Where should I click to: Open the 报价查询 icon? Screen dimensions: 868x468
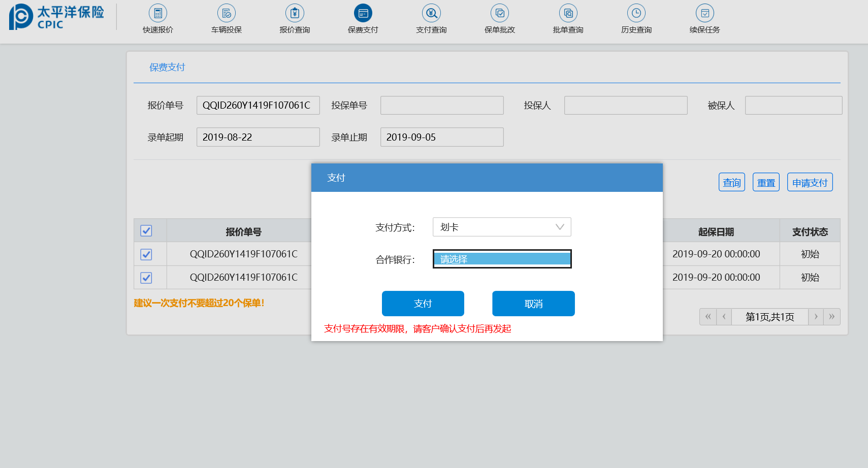(x=295, y=13)
